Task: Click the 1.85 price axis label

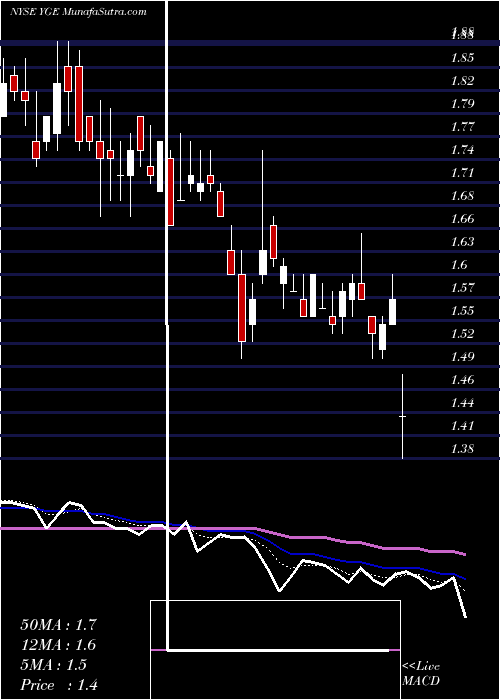Action: tap(462, 58)
